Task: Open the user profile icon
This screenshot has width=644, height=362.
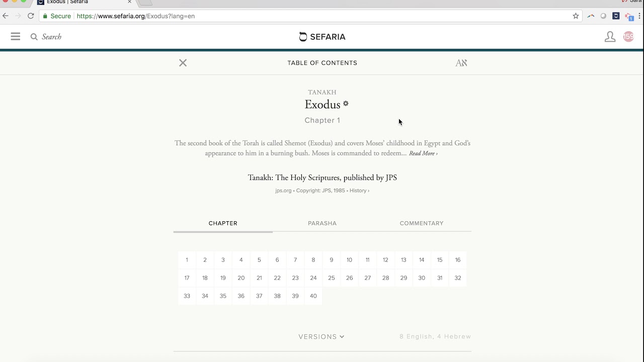Action: [610, 37]
